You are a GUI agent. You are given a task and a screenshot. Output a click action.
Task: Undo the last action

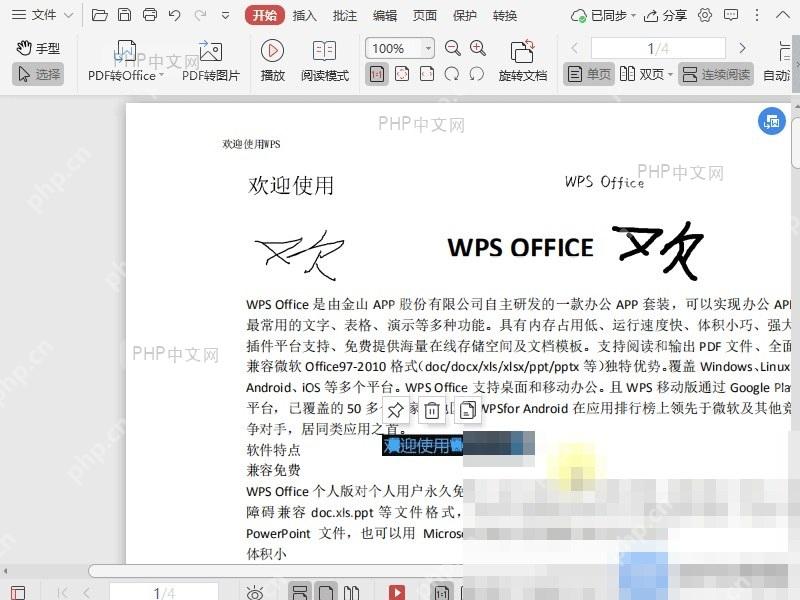[174, 15]
